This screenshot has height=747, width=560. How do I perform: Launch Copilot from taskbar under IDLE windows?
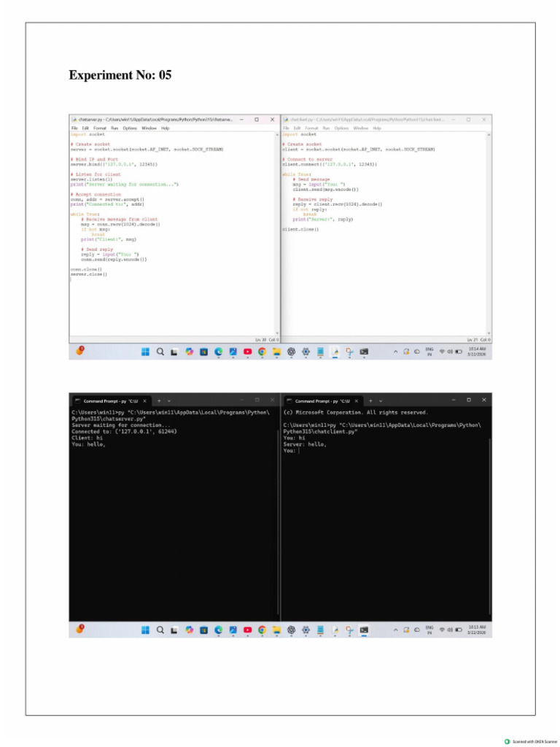(190, 352)
